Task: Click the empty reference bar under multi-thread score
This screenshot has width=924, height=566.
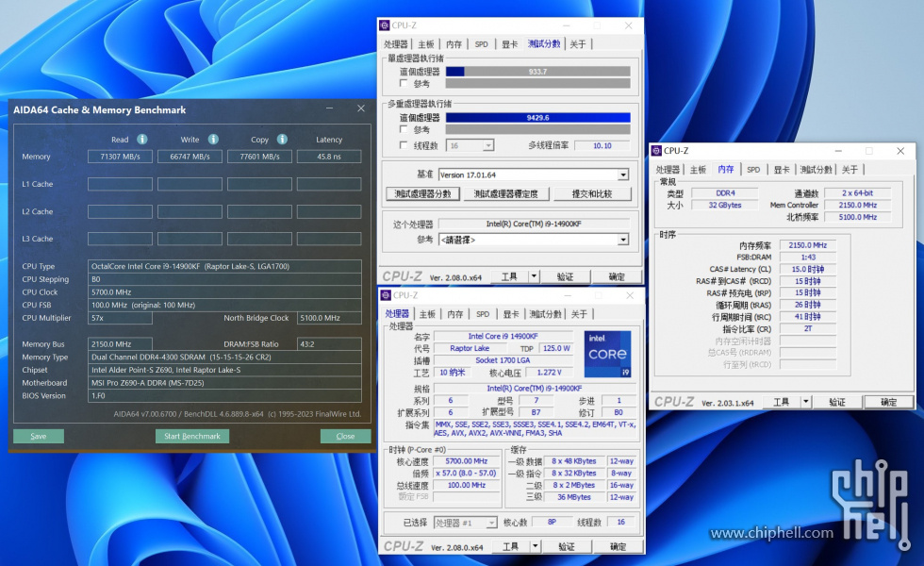Action: (538, 129)
